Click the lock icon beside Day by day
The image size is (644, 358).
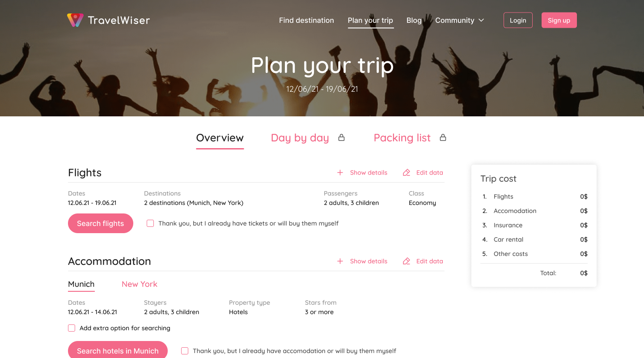(x=341, y=137)
